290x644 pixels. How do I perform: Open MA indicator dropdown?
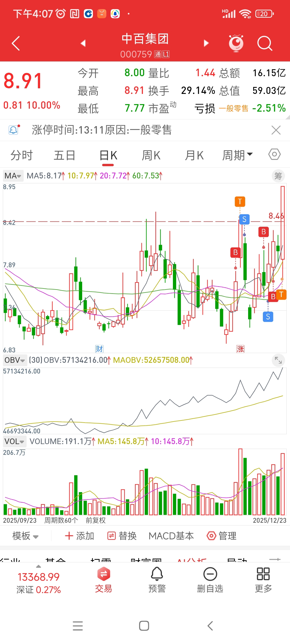click(x=13, y=176)
